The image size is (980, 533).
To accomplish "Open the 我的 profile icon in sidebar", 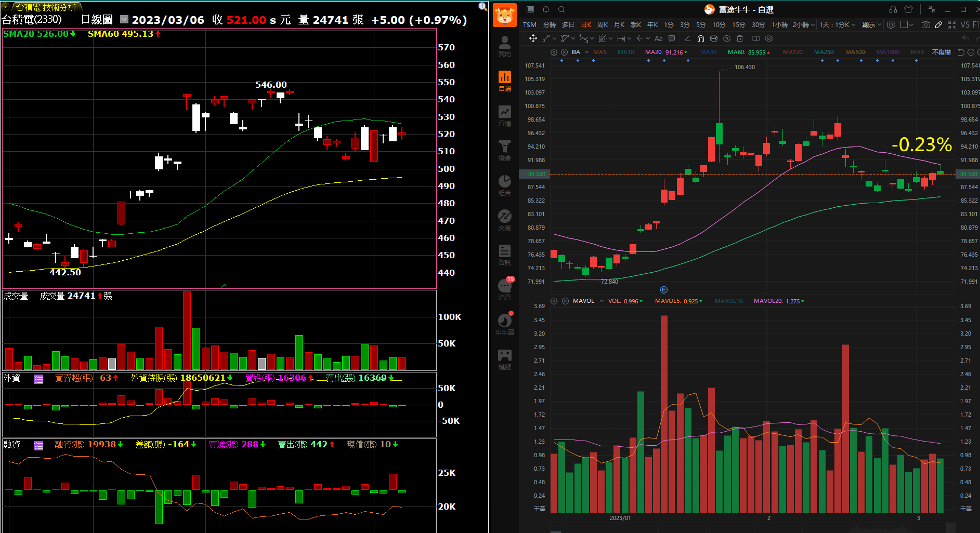I will tap(504, 46).
